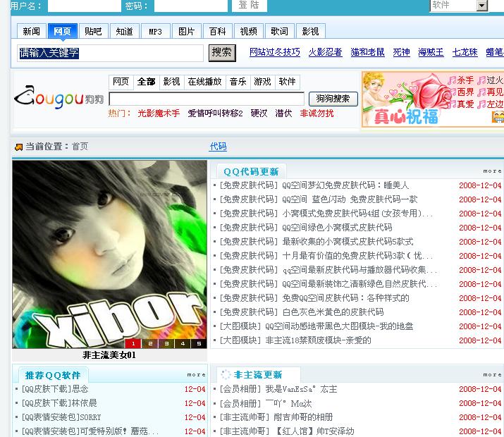Open the 软件 dropdown at top right
The image size is (504, 437).
[482, 6]
